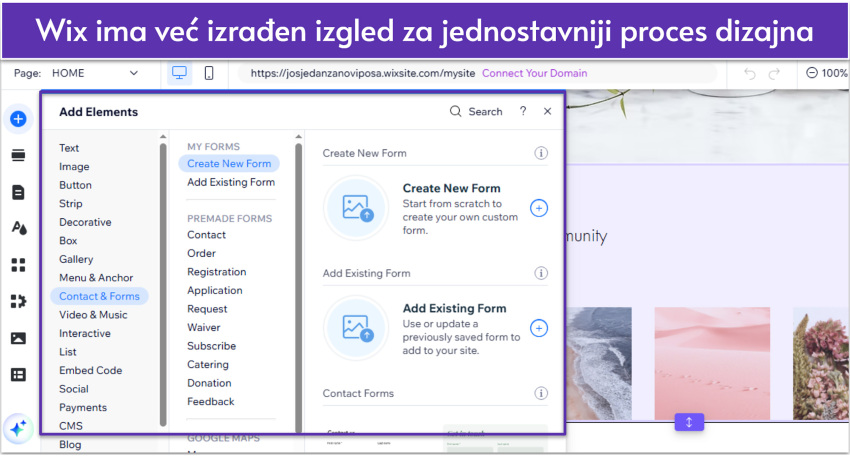
Task: Open the Add Elements plus icon in sidebar
Action: pos(18,119)
